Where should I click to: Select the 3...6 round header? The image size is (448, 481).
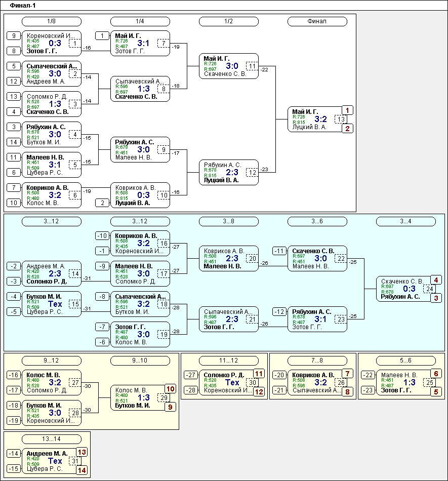[x=317, y=221]
